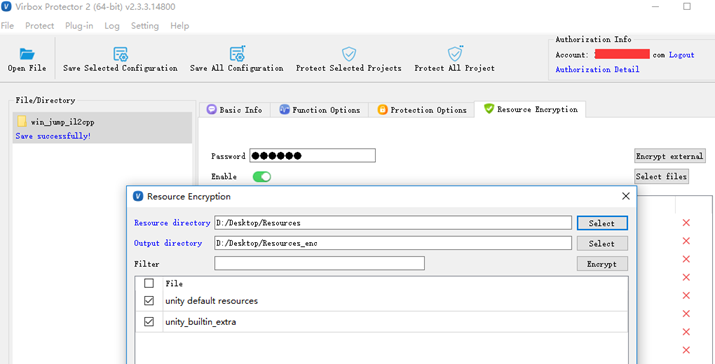715x364 pixels.
Task: Open the Setting menu
Action: pos(145,26)
